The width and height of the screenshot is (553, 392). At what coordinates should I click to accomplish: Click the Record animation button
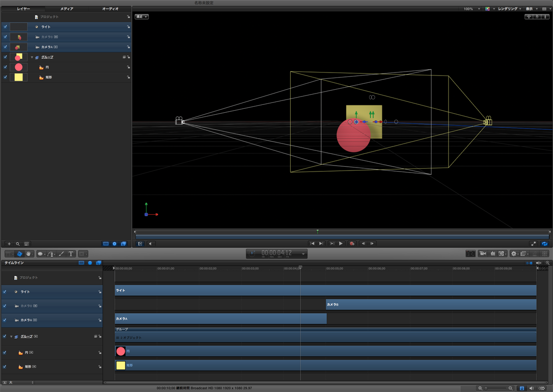click(352, 244)
